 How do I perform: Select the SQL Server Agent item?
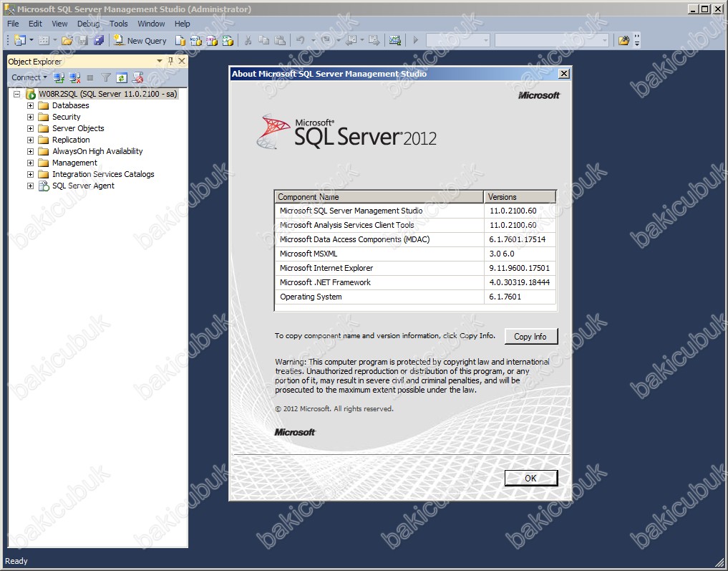click(83, 186)
